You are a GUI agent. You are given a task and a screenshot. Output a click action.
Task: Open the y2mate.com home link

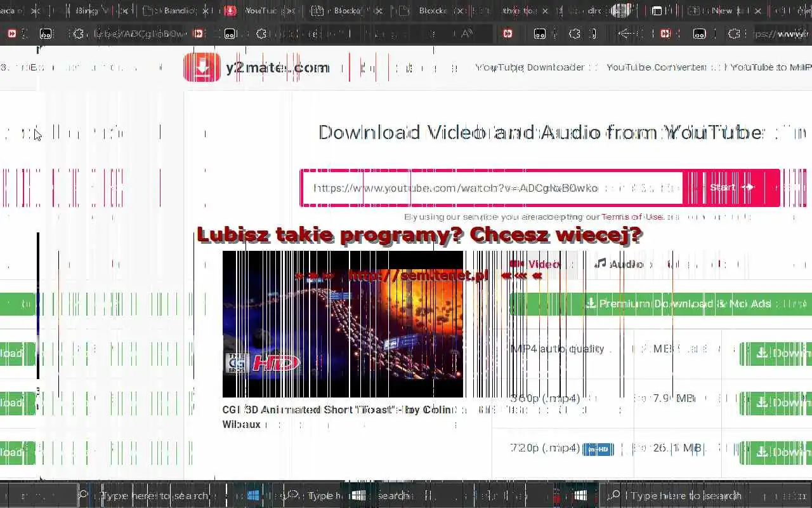[x=277, y=67]
